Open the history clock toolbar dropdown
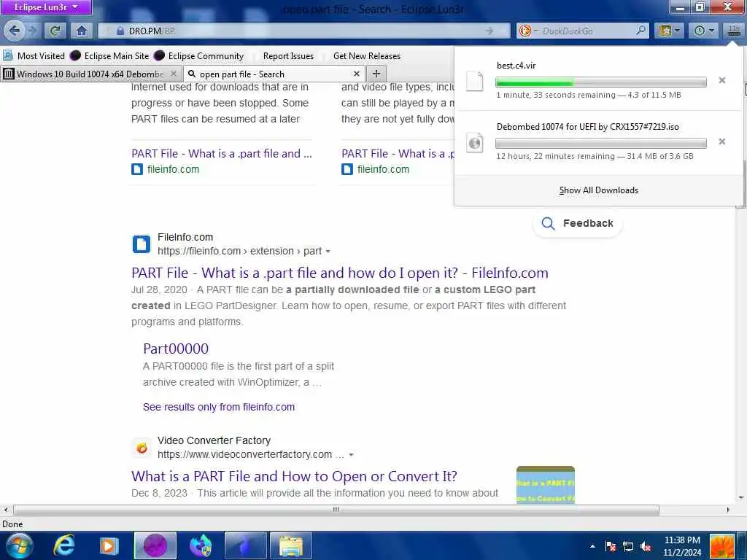The height and width of the screenshot is (560, 747). 704,31
